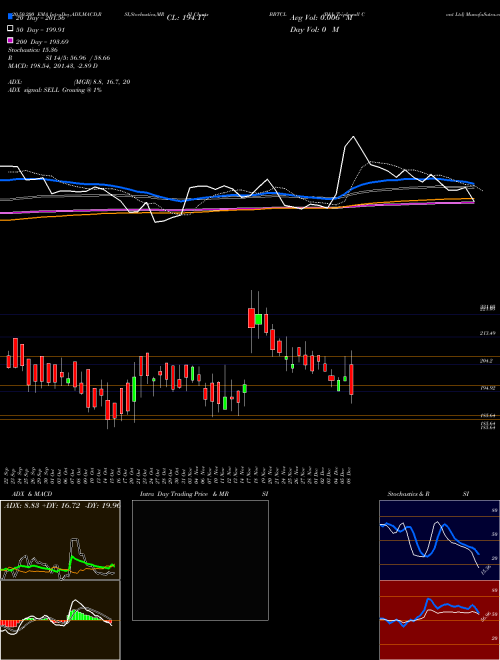Select the '200 Day = 198.69' legend text
The image size is (500, 660).
point(42,42)
